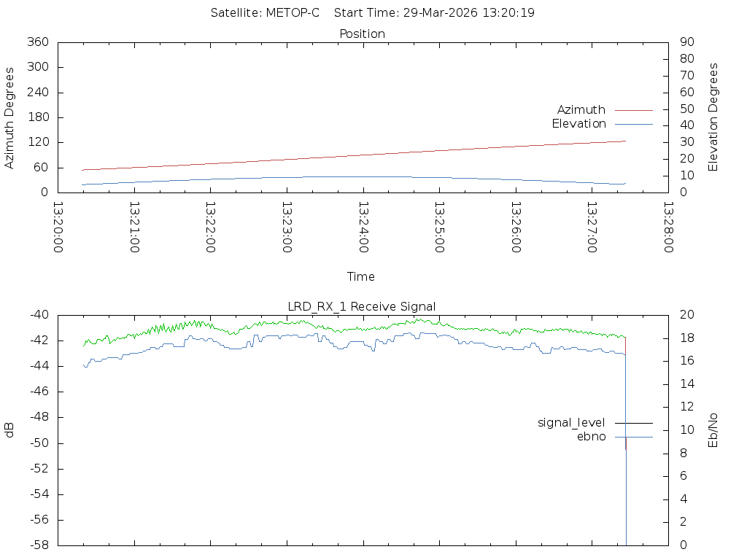Click the 13:24:00 time tick label

point(363,227)
